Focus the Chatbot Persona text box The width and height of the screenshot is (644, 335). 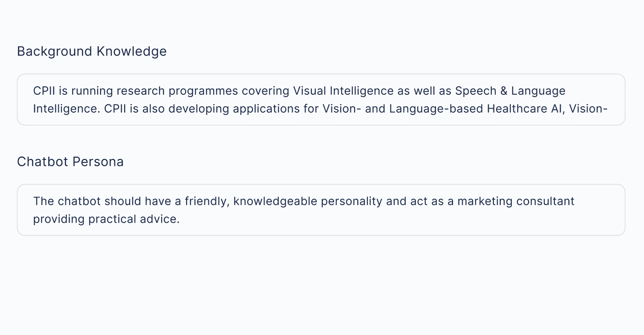321,210
